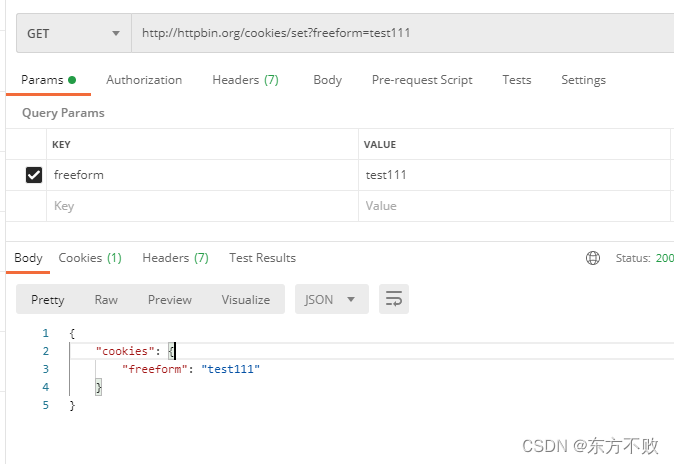674x464 pixels.
Task: Select the request Body tab
Action: (x=327, y=80)
